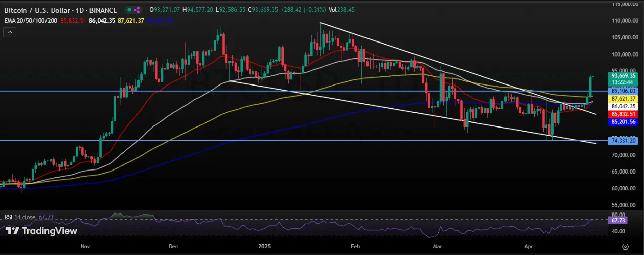This screenshot has height=255, width=644.
Task: Select red 85,832.51 label on price axis
Action: click(x=624, y=114)
